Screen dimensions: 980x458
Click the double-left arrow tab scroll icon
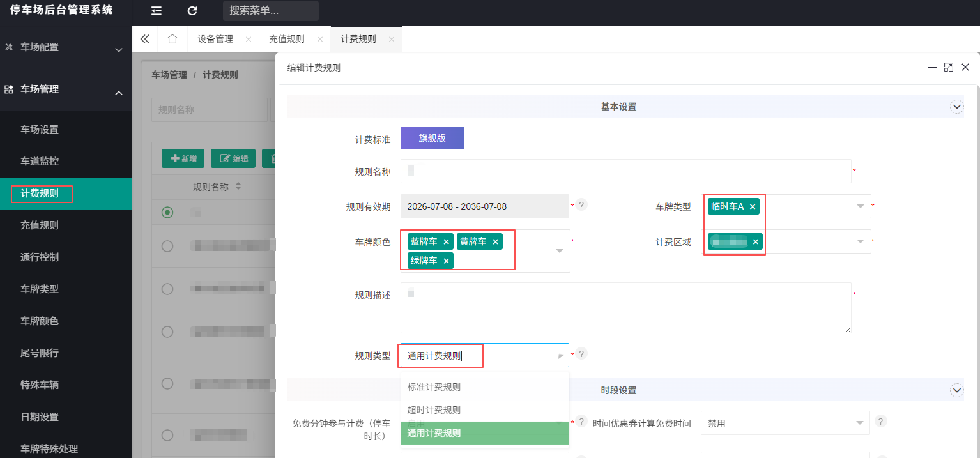(145, 39)
